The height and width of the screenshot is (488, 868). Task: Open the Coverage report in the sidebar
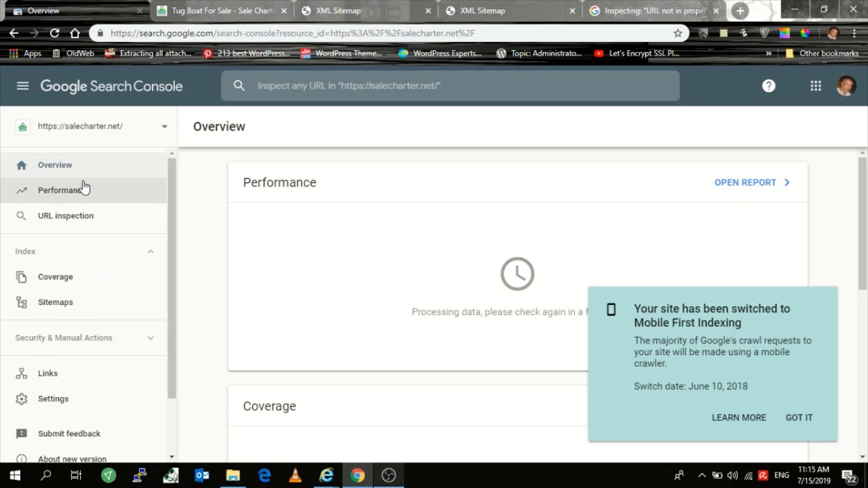tap(83, 277)
